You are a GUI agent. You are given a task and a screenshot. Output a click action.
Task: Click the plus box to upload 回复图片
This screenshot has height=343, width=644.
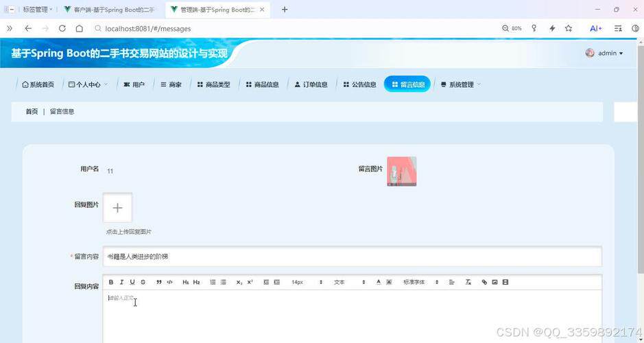click(117, 208)
